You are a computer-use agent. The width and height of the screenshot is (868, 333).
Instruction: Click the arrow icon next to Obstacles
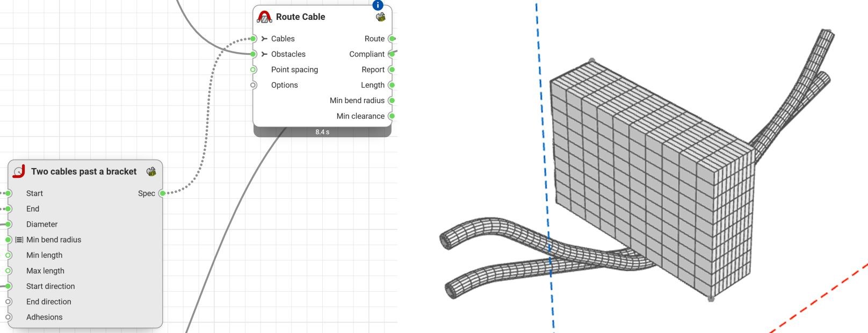click(264, 54)
